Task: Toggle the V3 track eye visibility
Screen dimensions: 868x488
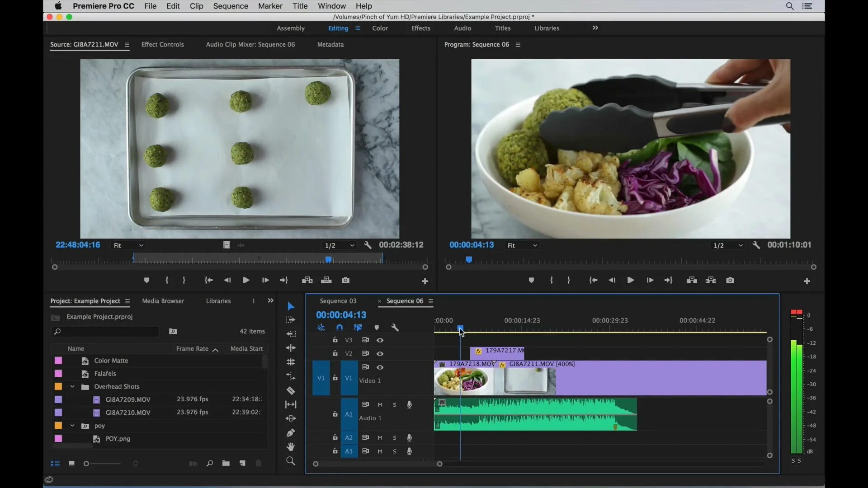Action: pos(380,340)
